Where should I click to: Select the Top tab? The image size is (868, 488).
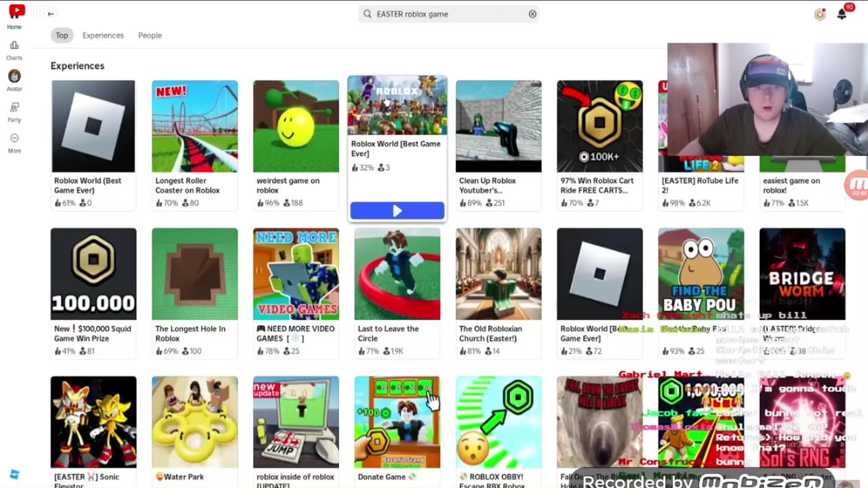click(x=62, y=35)
